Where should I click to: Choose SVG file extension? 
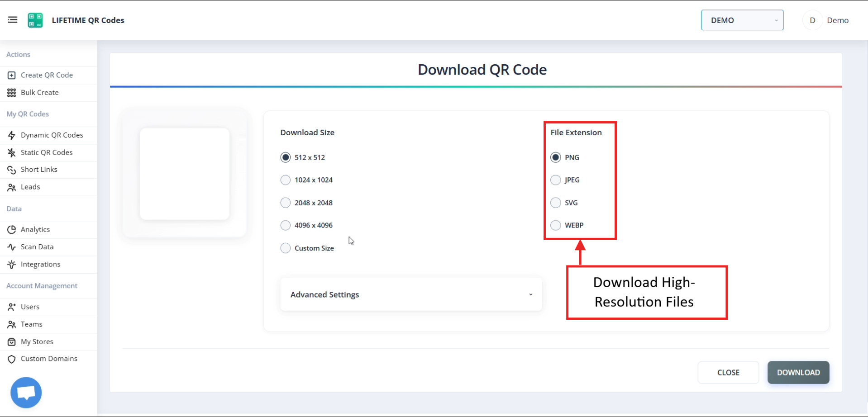555,202
